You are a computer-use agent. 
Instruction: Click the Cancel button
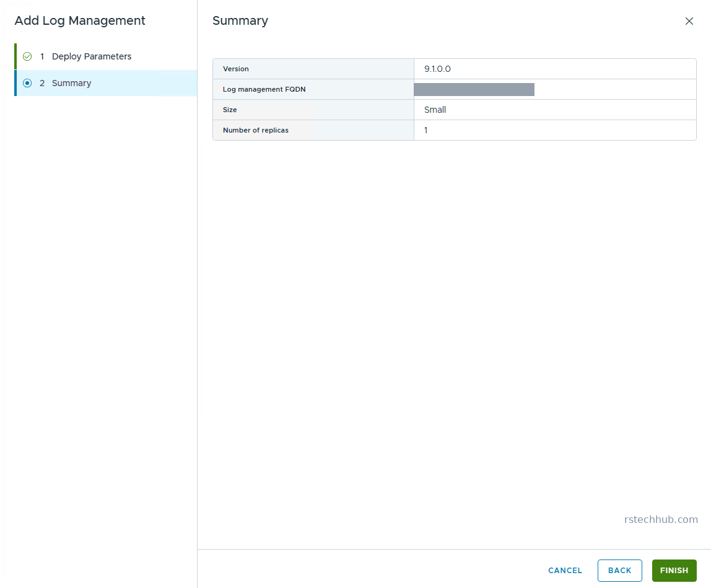[x=565, y=570]
